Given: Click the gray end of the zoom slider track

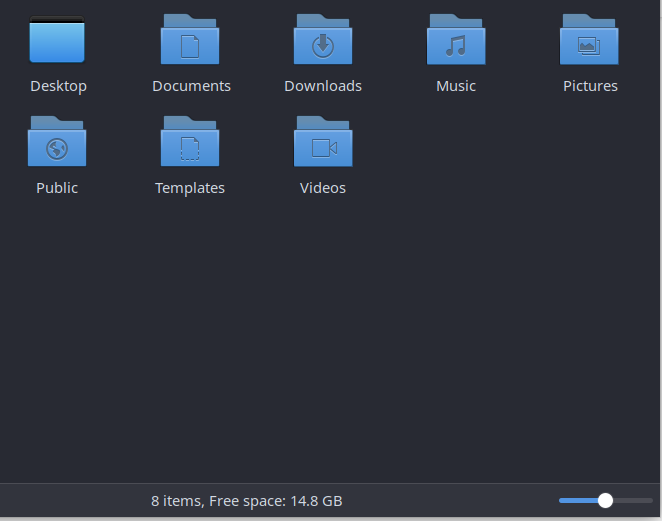Looking at the screenshot, I should (638, 500).
